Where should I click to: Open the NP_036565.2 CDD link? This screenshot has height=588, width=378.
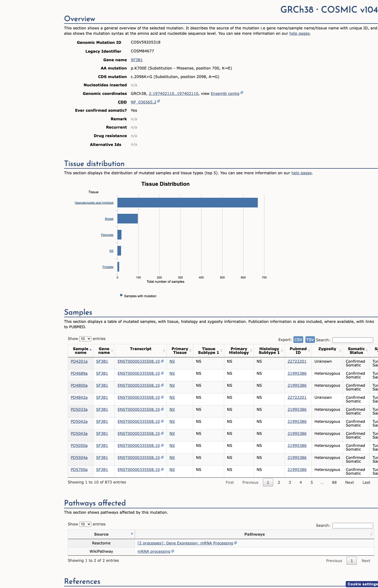coord(143,102)
